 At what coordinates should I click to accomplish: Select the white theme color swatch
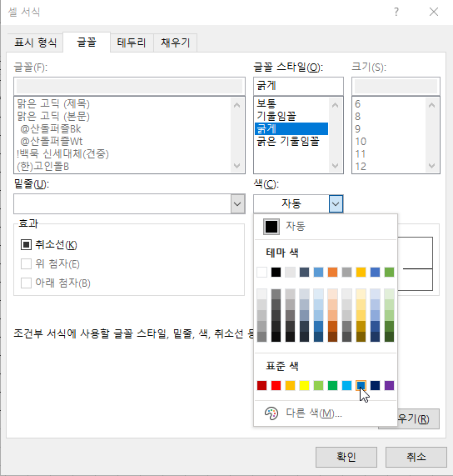coord(262,272)
